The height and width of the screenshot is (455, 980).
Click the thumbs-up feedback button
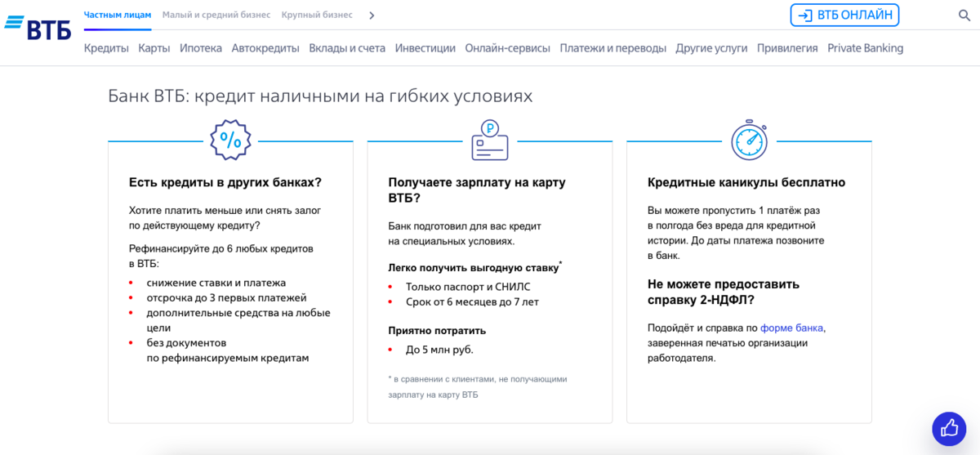(x=949, y=428)
